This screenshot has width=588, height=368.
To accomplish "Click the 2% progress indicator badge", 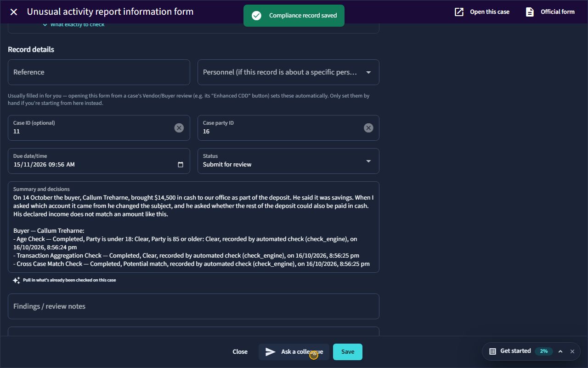I will pyautogui.click(x=544, y=351).
